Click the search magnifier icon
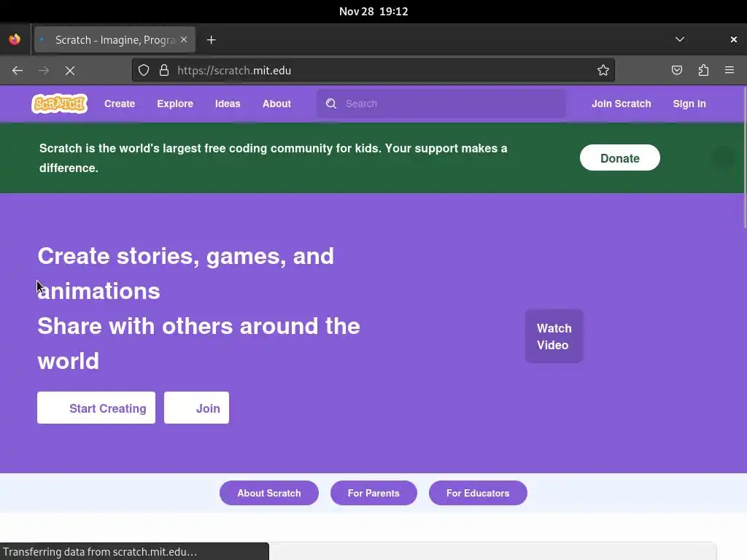The image size is (747, 560). [331, 104]
